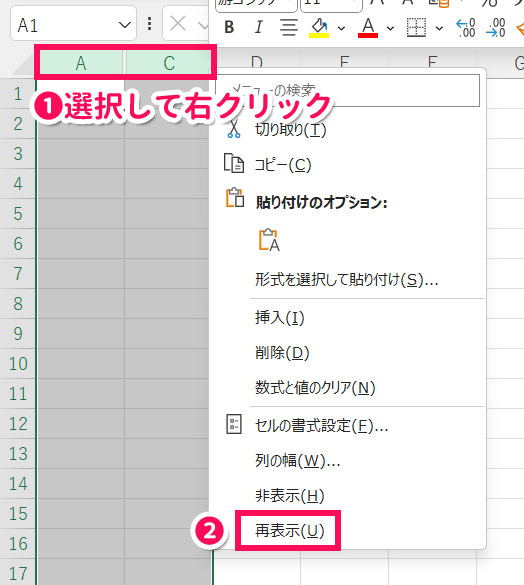Increase decimal places icon
This screenshot has width=524, height=585.
tap(466, 28)
